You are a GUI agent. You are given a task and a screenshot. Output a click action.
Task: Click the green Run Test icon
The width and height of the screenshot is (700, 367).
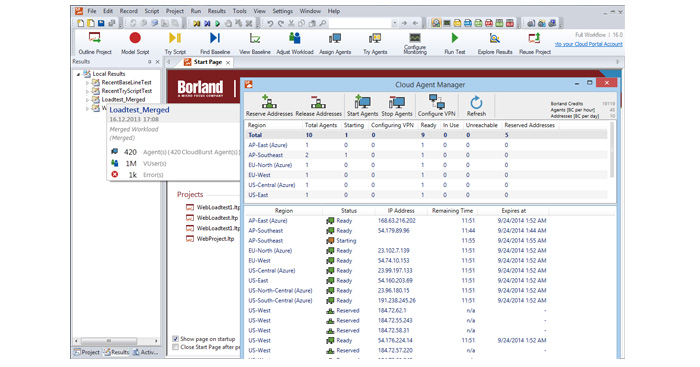click(x=454, y=38)
